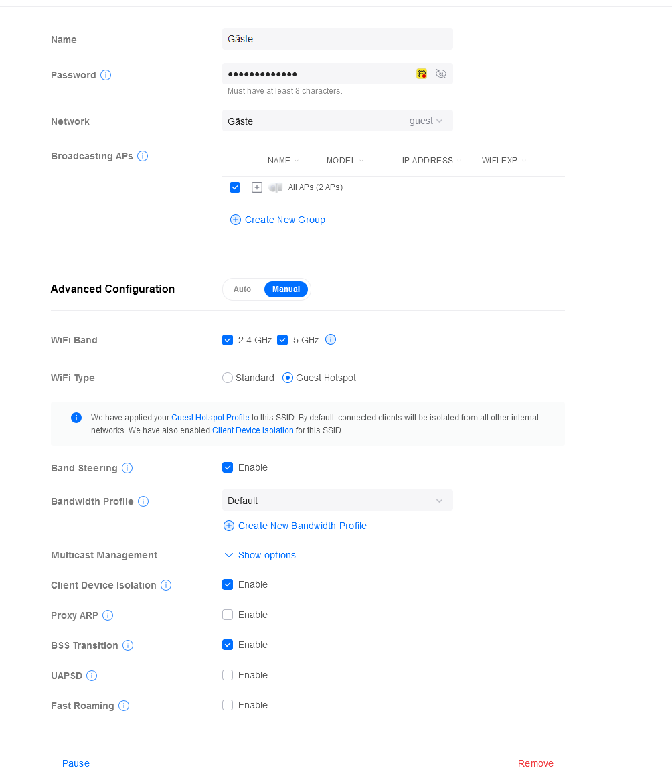672x784 pixels.
Task: Toggle password visibility eye icon
Action: pos(440,74)
